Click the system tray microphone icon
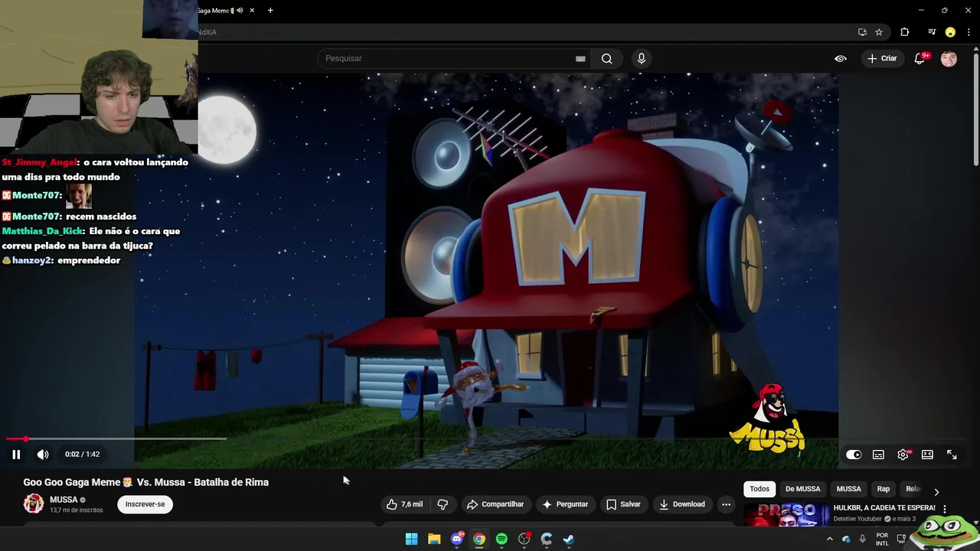 click(x=863, y=539)
